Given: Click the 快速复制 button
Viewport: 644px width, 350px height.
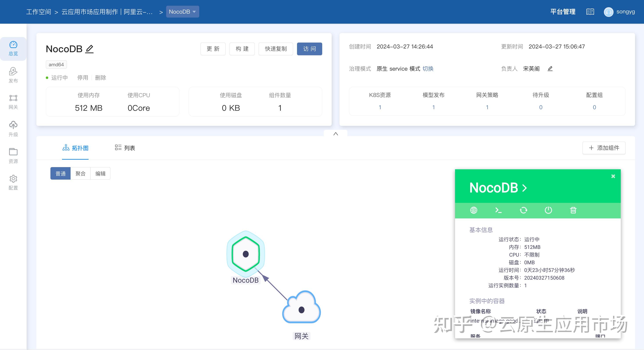Looking at the screenshot, I should coord(276,49).
